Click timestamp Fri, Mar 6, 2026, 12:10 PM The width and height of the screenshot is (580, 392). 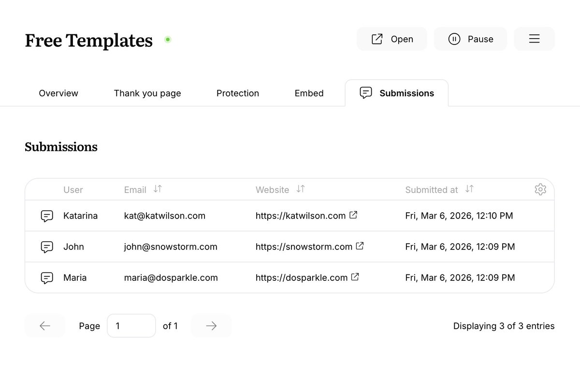tap(459, 216)
